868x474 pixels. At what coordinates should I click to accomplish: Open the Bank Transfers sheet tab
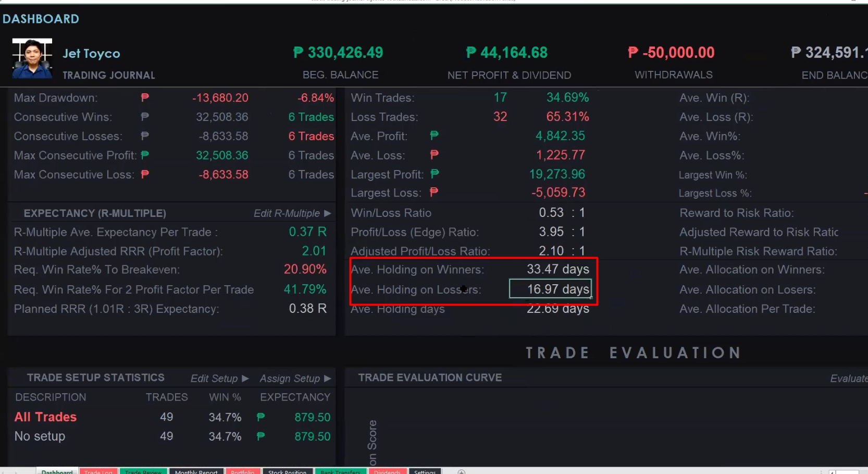pos(340,471)
